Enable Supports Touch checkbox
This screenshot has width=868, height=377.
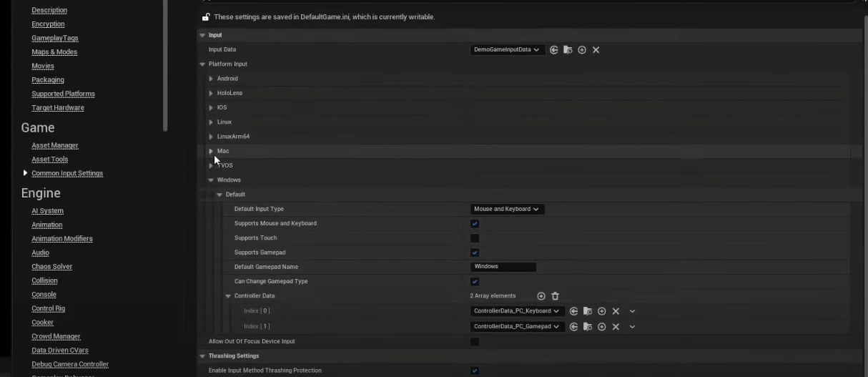pyautogui.click(x=475, y=238)
